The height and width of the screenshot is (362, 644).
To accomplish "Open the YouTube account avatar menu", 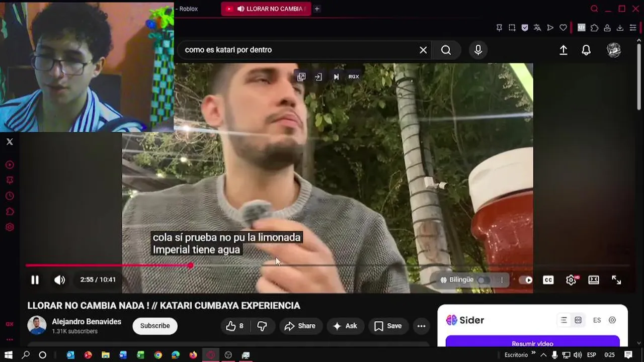I will [614, 50].
